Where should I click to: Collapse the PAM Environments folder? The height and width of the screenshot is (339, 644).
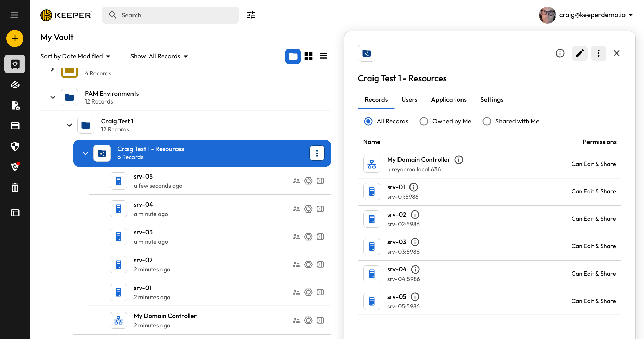53,97
